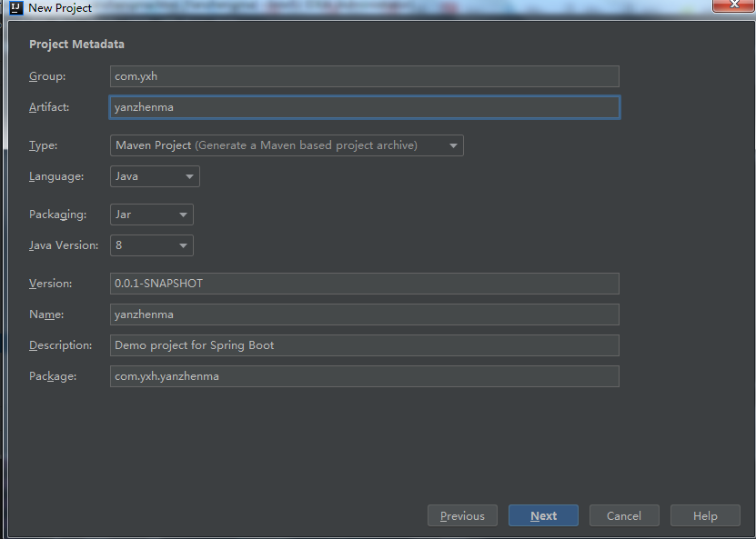Focus the Group input field
The width and height of the screenshot is (756, 539).
[365, 76]
